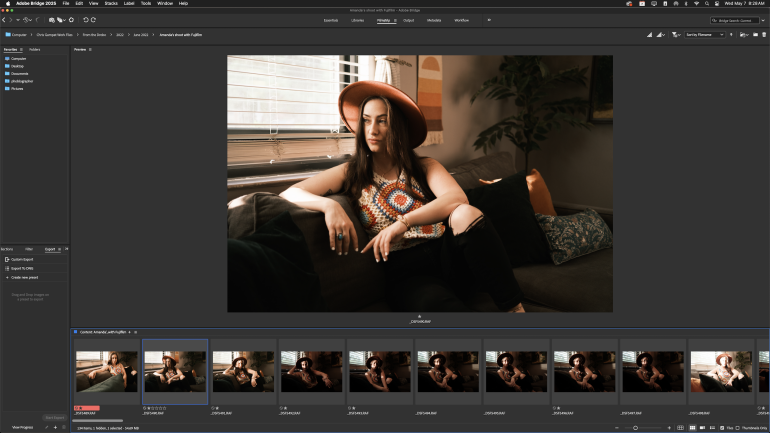Click the View Progress button
Viewport: 770px width, 433px height.
[22, 427]
